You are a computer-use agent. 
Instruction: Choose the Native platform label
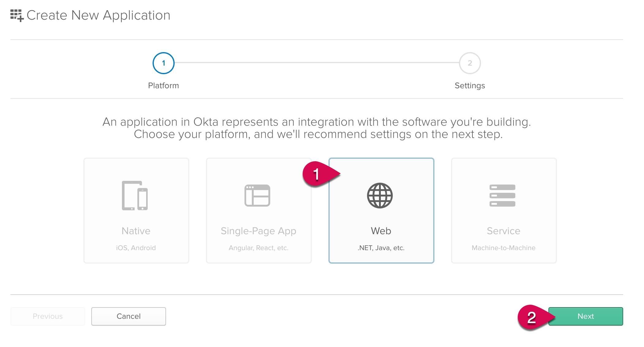pos(136,231)
